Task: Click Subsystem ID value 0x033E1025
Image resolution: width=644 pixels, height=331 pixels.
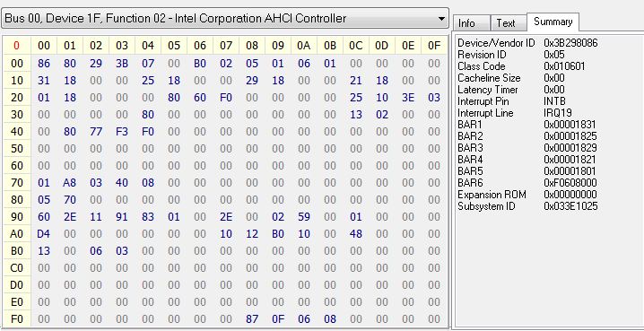Action: pos(570,205)
